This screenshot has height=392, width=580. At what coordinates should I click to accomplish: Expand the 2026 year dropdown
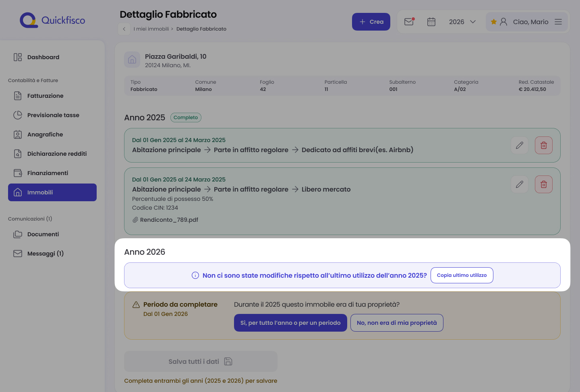click(x=462, y=22)
